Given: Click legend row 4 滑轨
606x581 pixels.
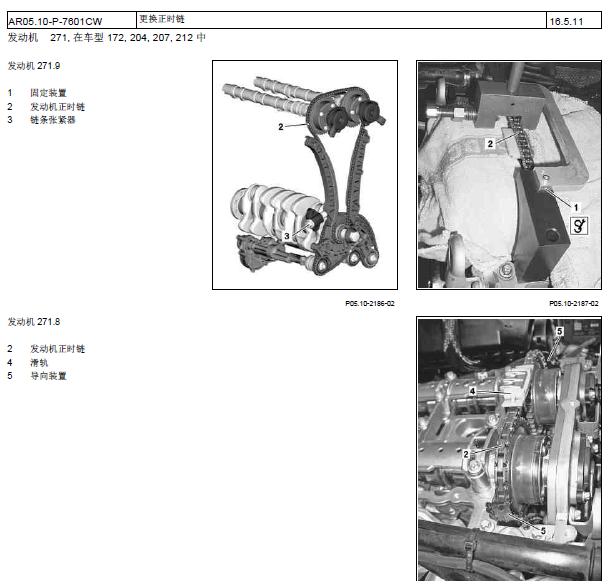Looking at the screenshot, I should click(x=27, y=363).
